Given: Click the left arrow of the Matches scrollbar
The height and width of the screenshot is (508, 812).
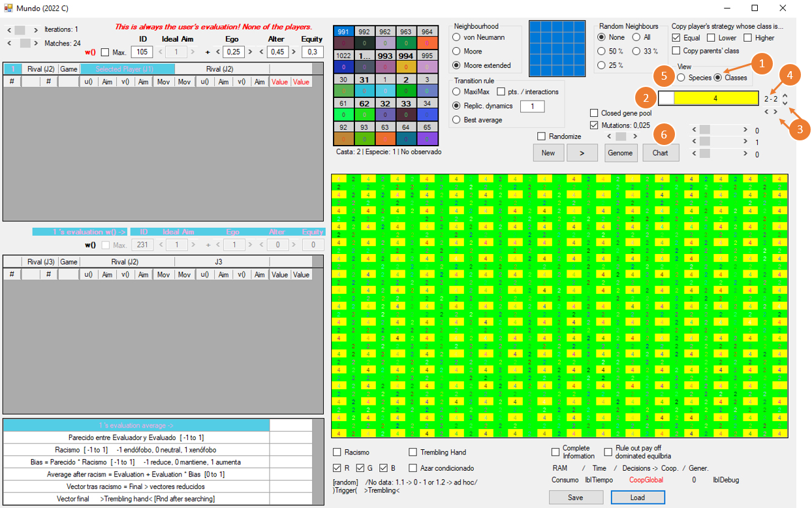Looking at the screenshot, I should point(10,43).
